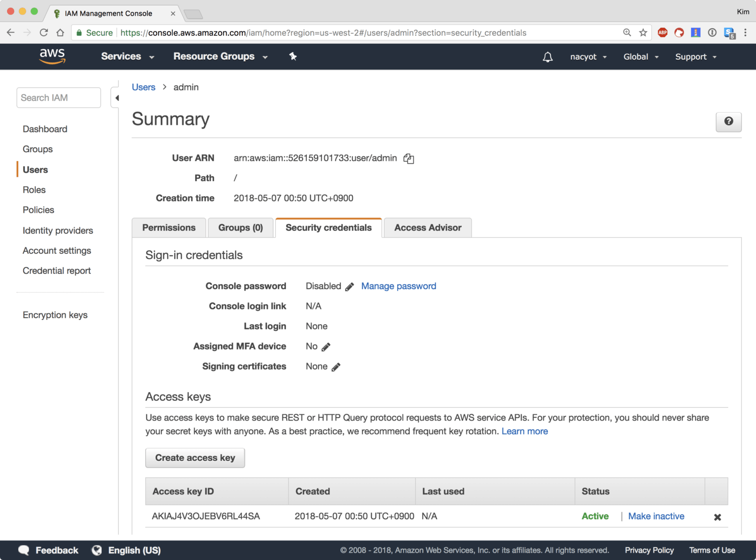Screen dimensions: 756x560
Task: Click the pin shortcut icon in navbar
Action: (x=293, y=56)
